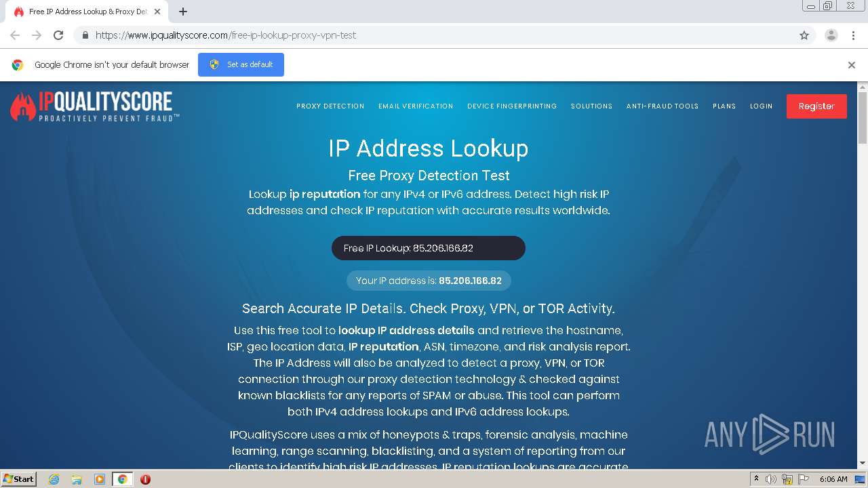Screen dimensions: 868x488
Task: Reload the page with refresh icon
Action: (x=58, y=35)
